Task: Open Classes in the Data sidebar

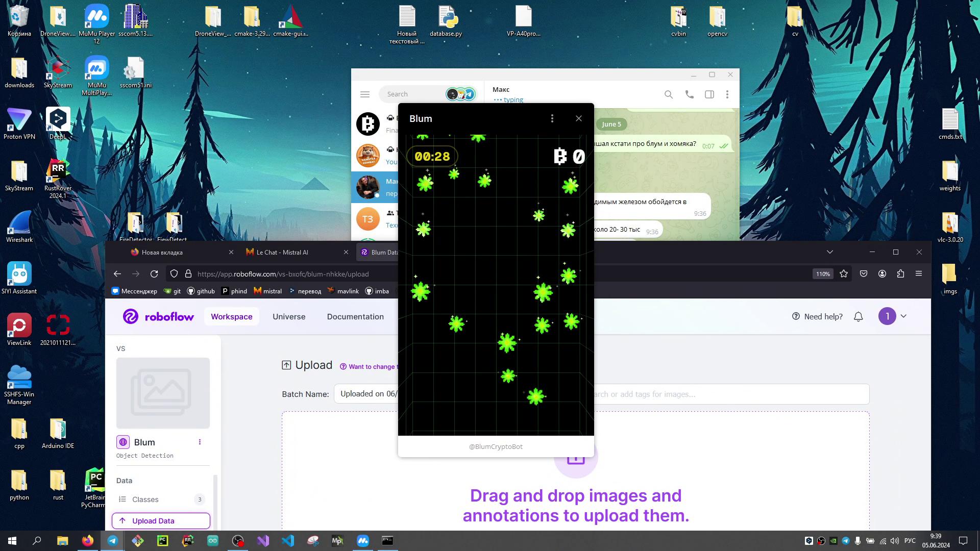Action: tap(161, 499)
